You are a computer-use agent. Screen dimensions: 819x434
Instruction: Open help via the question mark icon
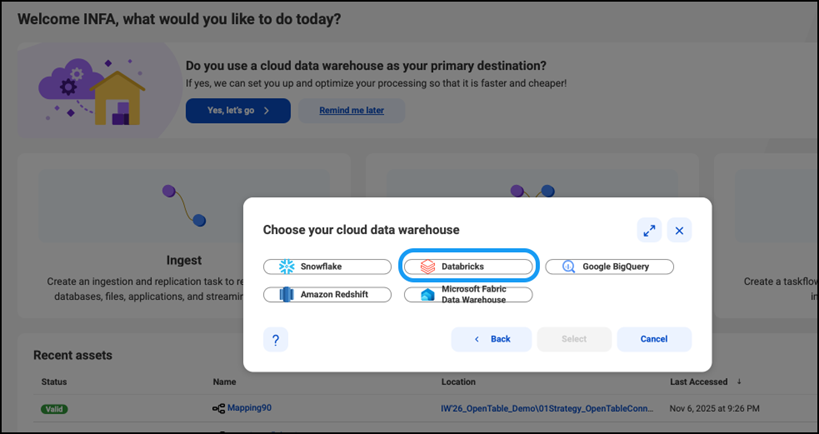tap(276, 340)
